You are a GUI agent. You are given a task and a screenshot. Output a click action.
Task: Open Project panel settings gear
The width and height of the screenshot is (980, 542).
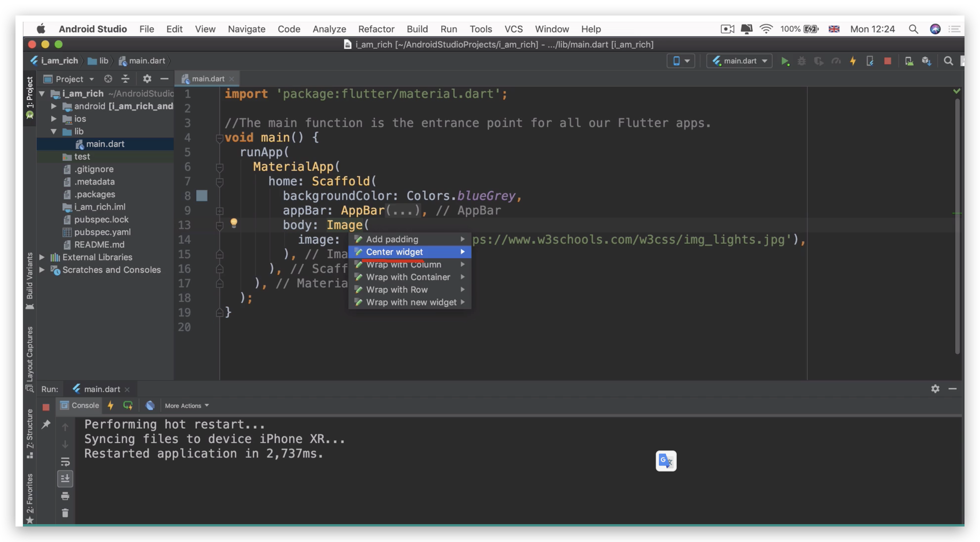[147, 79]
